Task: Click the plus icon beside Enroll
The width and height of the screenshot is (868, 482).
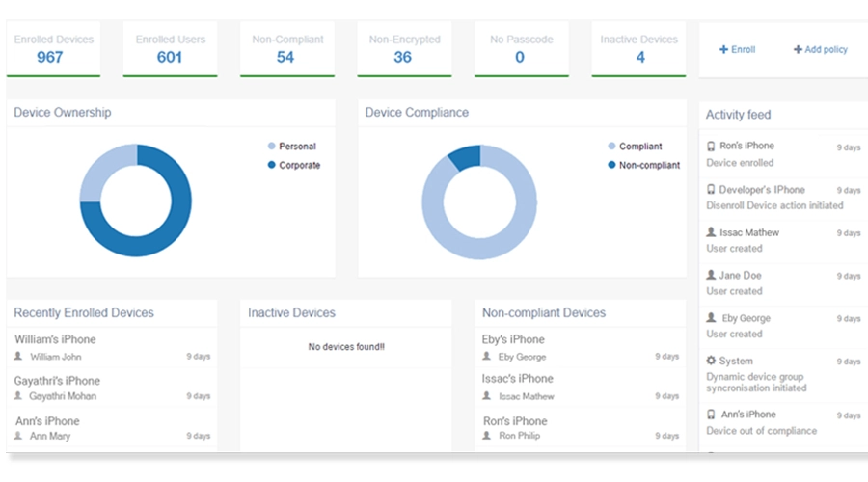Action: (723, 50)
